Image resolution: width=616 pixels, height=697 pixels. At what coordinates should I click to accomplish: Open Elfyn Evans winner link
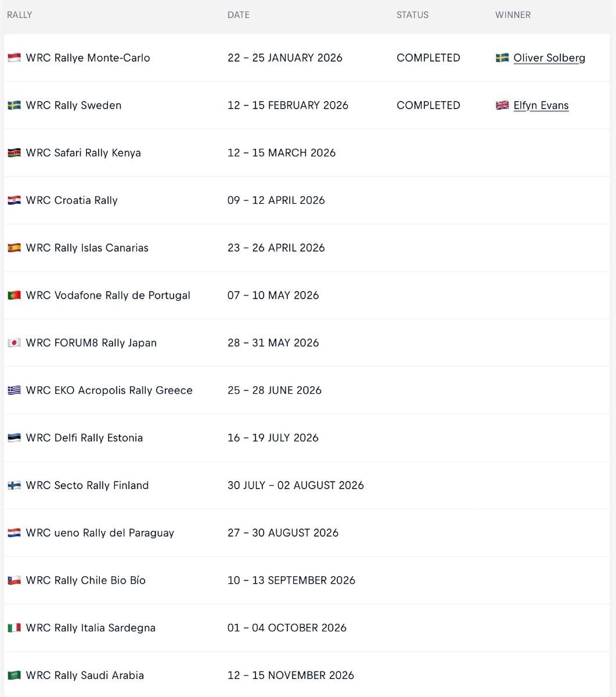tap(541, 106)
